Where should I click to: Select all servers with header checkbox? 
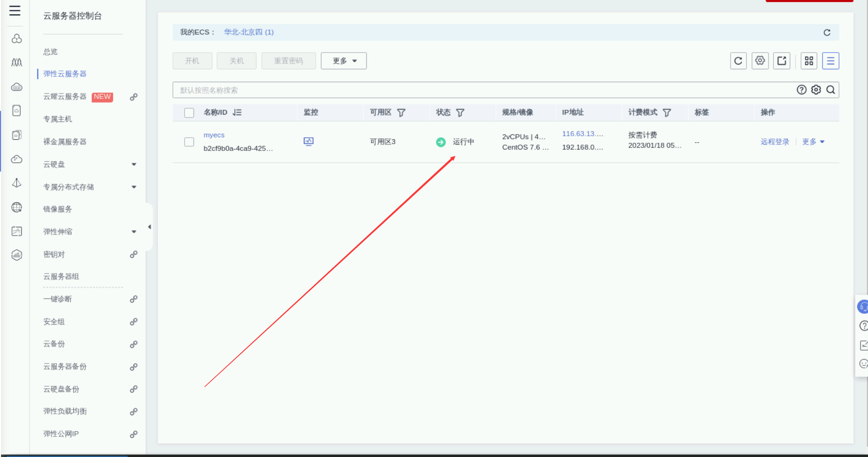(x=189, y=113)
